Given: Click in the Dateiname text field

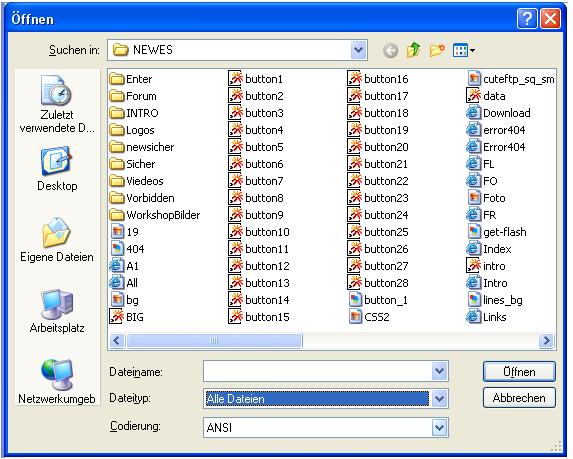Looking at the screenshot, I should [x=318, y=372].
